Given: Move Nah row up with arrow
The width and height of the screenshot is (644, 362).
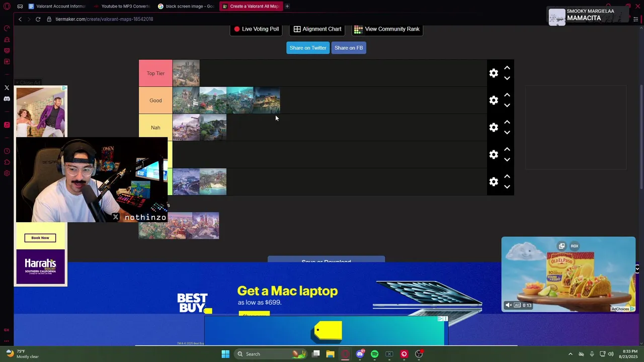Looking at the screenshot, I should tap(507, 122).
